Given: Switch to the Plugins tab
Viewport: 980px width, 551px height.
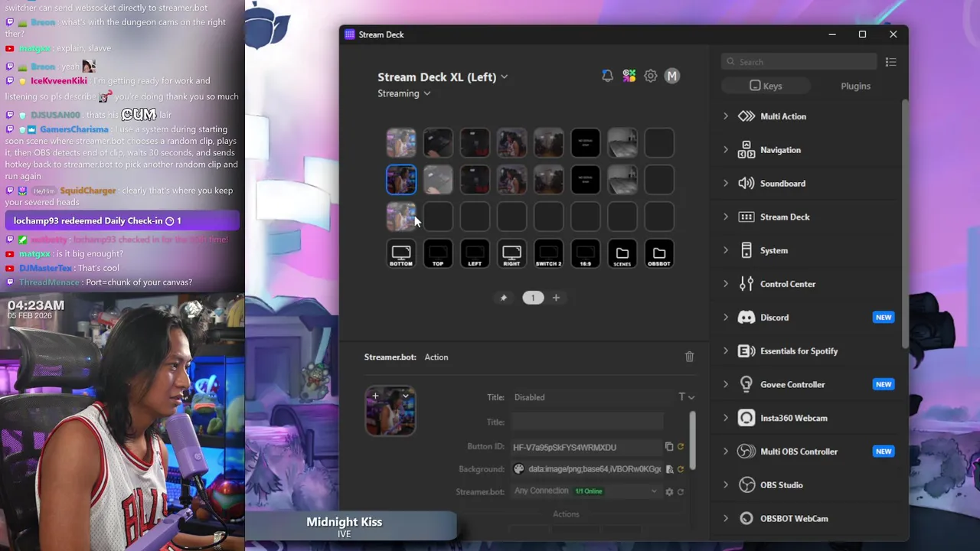Looking at the screenshot, I should tap(855, 86).
